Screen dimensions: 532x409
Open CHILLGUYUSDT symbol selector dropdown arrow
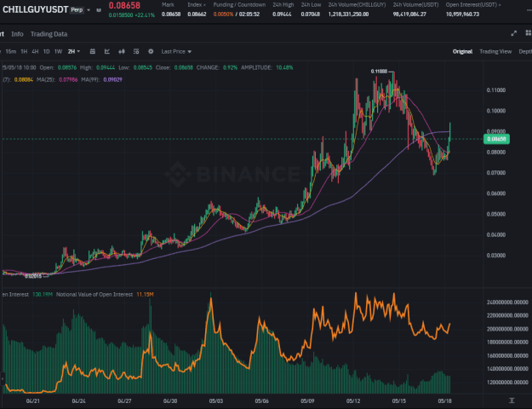[x=89, y=10]
